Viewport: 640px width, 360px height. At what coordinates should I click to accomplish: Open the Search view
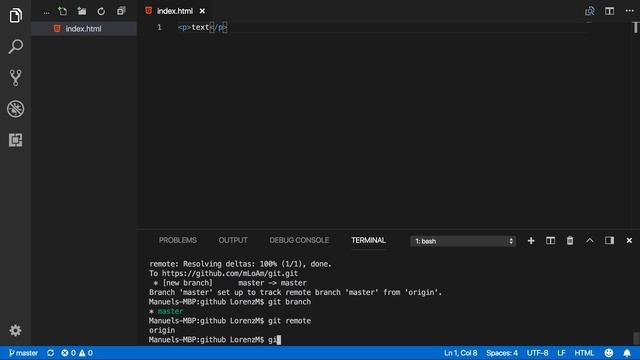point(16,46)
